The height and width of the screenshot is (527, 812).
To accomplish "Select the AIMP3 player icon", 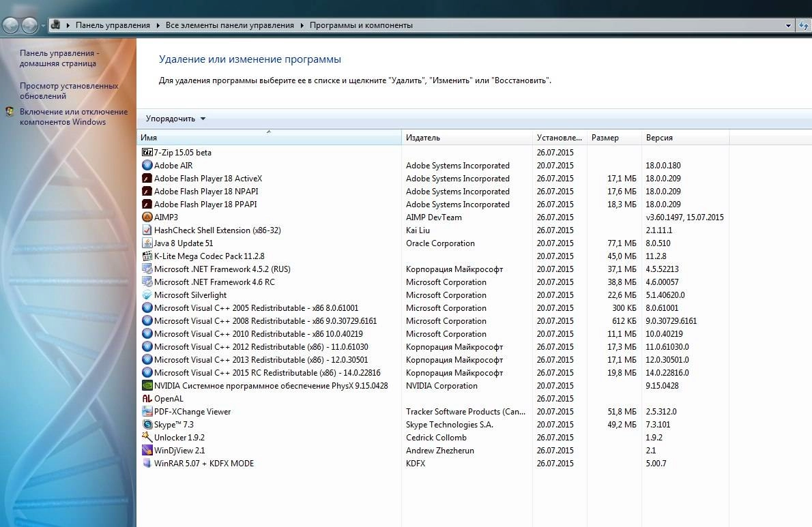I will tap(147, 217).
